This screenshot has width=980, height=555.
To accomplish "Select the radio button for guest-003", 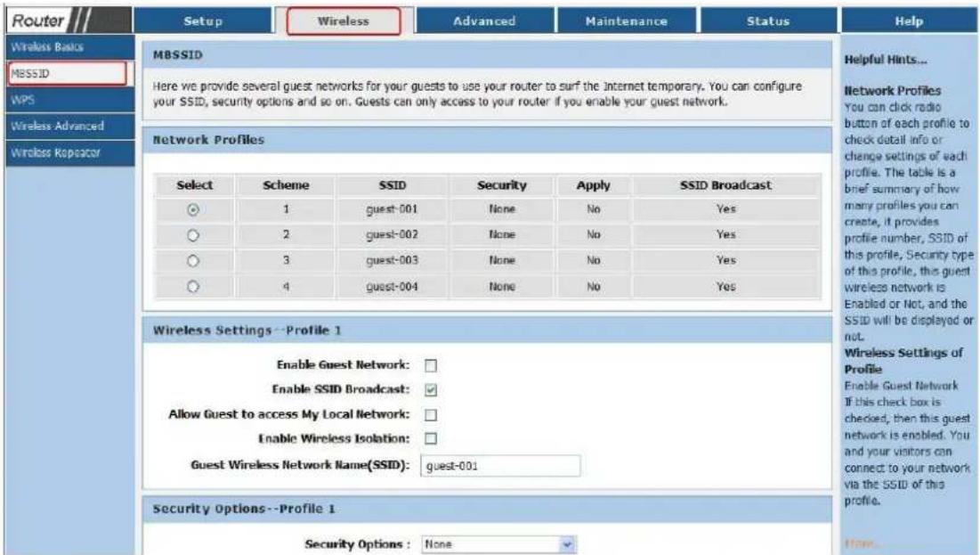I will tap(193, 260).
